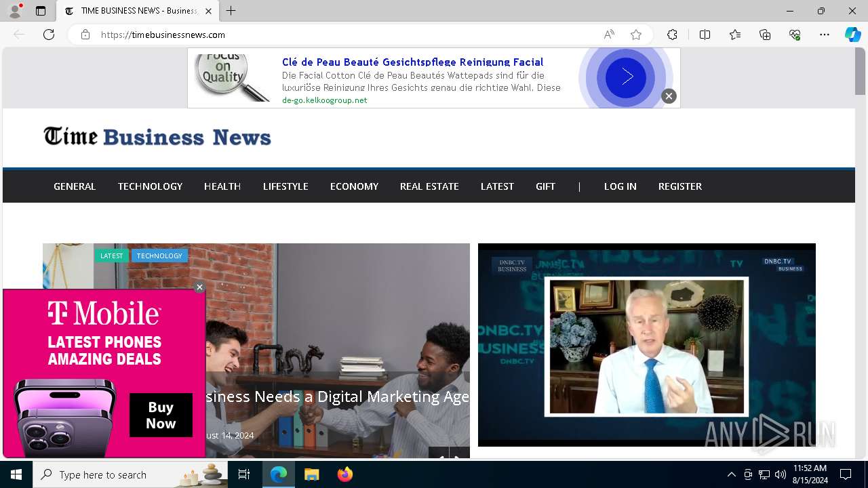The width and height of the screenshot is (868, 488).
Task: Open browser Extensions icon
Action: click(672, 35)
